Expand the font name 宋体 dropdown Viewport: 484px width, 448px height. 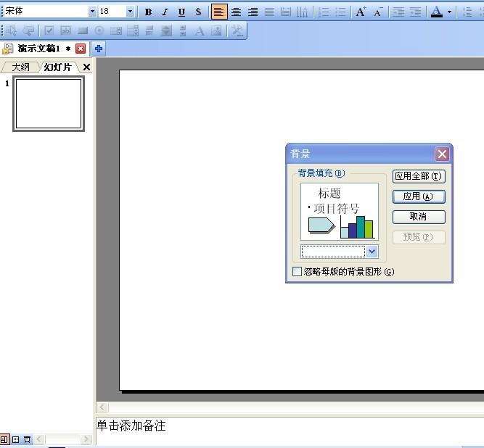[x=92, y=12]
